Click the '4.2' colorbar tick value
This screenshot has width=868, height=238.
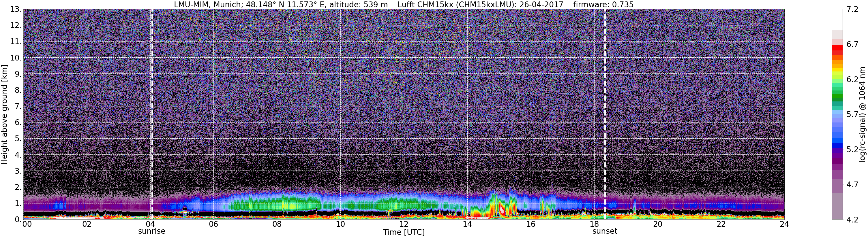[x=852, y=220]
